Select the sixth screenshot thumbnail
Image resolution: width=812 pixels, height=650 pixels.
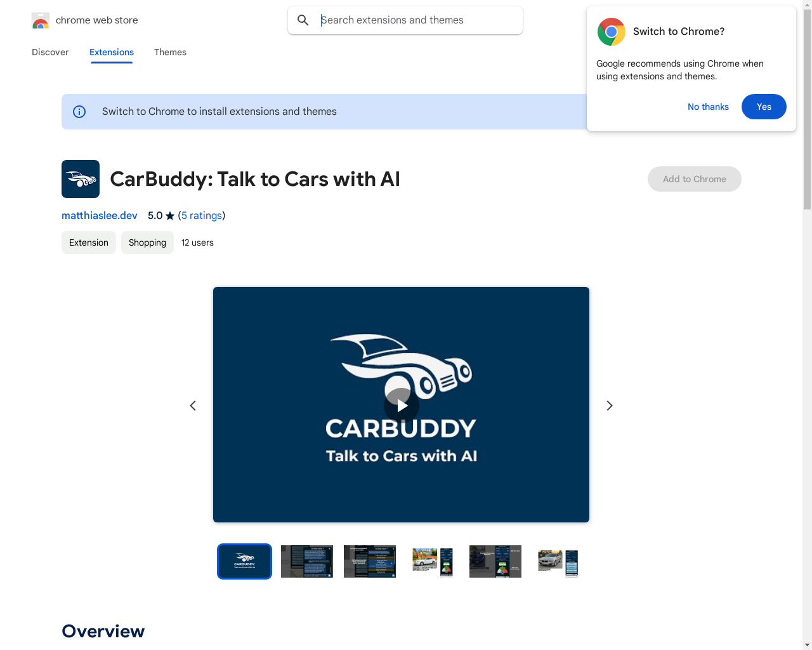(x=558, y=561)
